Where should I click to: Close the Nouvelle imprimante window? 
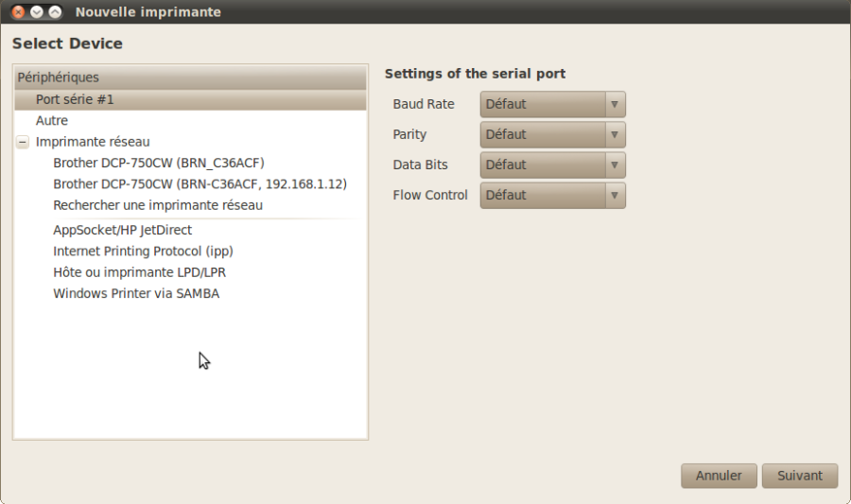[x=18, y=12]
